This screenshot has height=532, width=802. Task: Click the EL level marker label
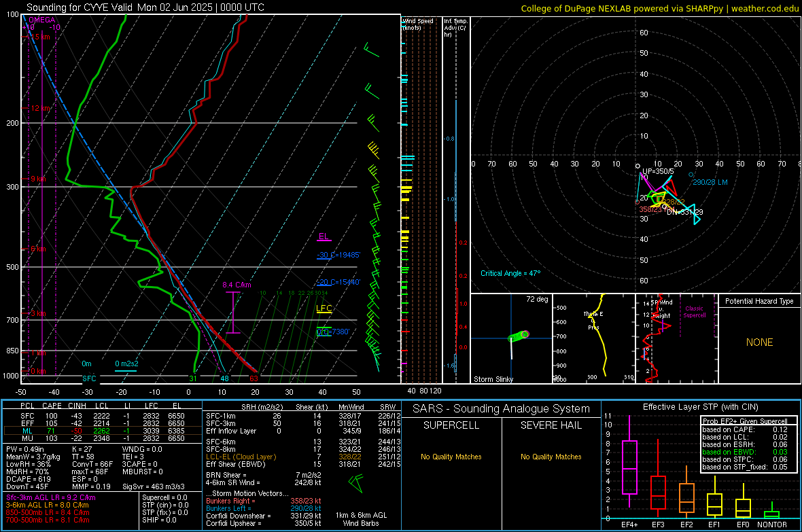pos(324,236)
